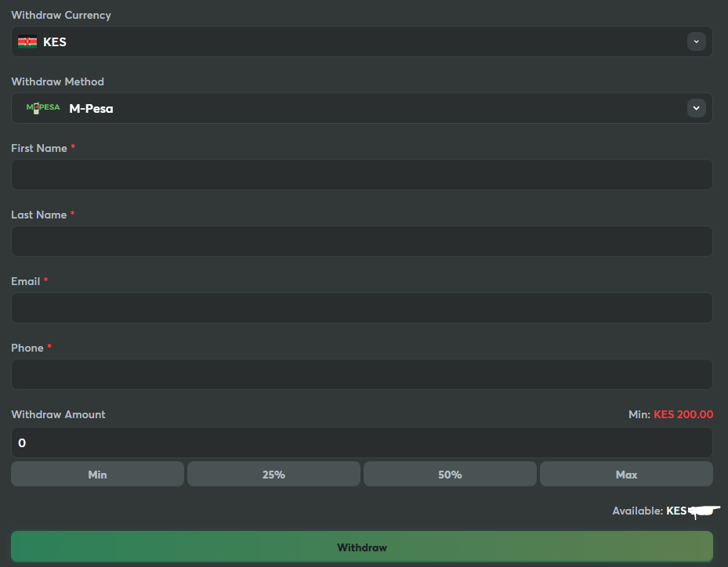Expand the Withdraw Method dropdown arrow

click(696, 108)
